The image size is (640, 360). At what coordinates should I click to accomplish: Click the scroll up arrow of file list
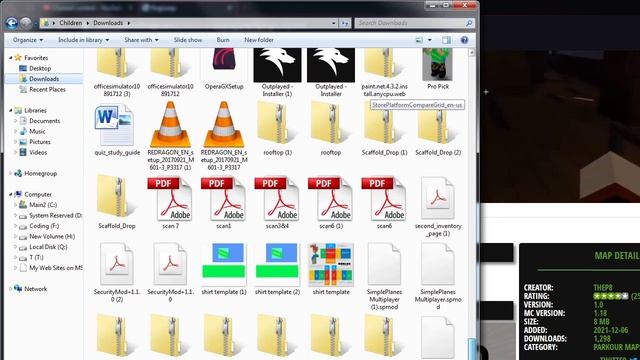[471, 52]
